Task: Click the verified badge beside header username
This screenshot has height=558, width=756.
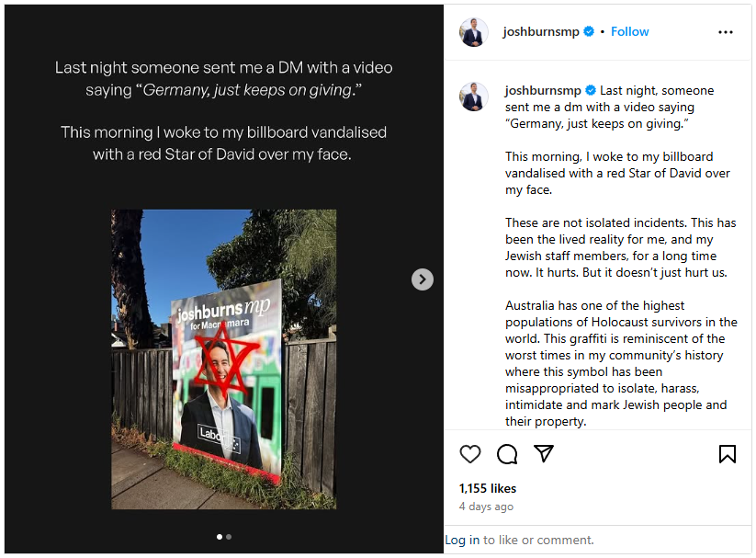Action: (x=589, y=31)
